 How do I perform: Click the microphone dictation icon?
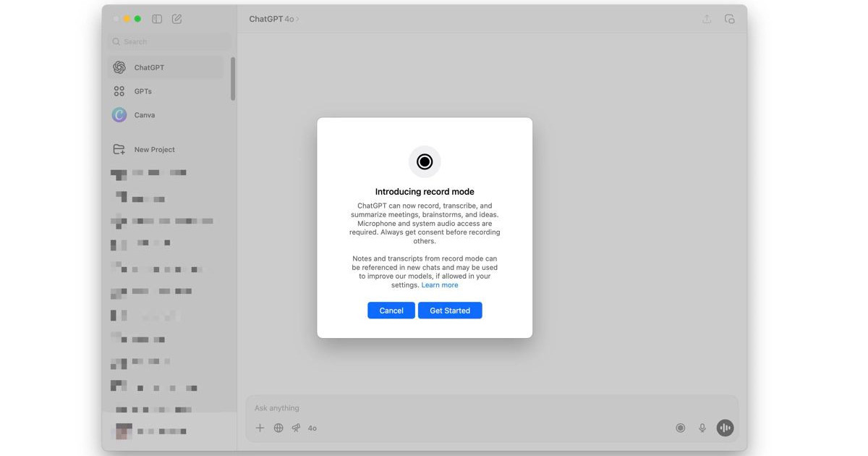pos(702,428)
